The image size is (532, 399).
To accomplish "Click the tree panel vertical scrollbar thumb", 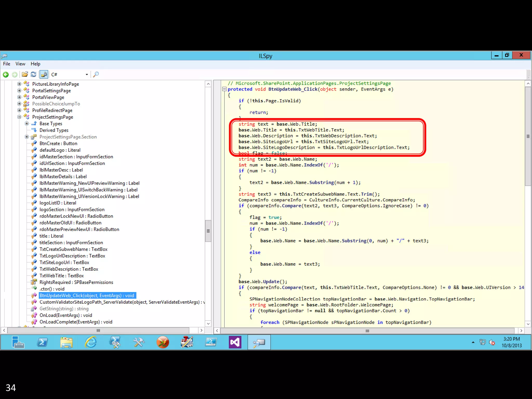I will 208,231.
